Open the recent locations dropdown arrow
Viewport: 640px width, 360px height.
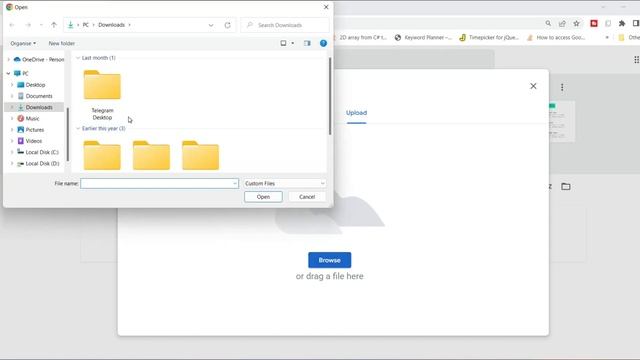[41, 25]
